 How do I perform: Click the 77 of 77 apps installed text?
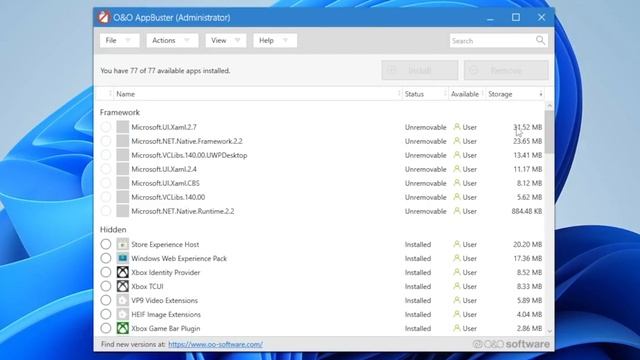pos(165,71)
